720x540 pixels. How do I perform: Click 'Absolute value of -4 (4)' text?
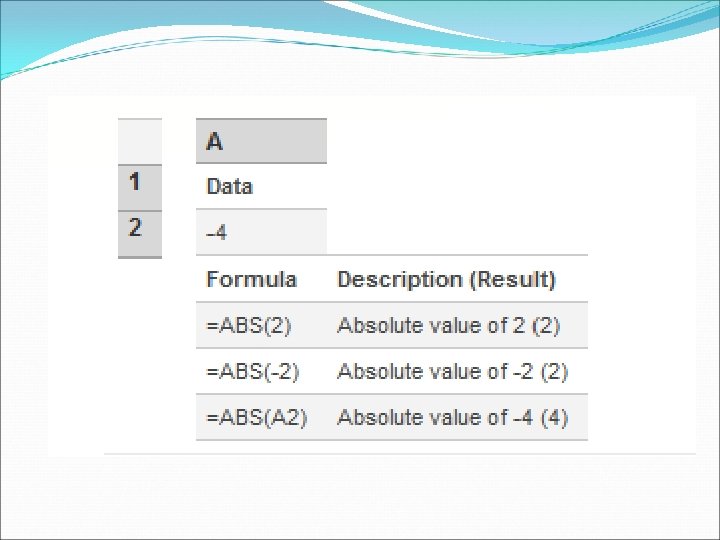[452, 417]
